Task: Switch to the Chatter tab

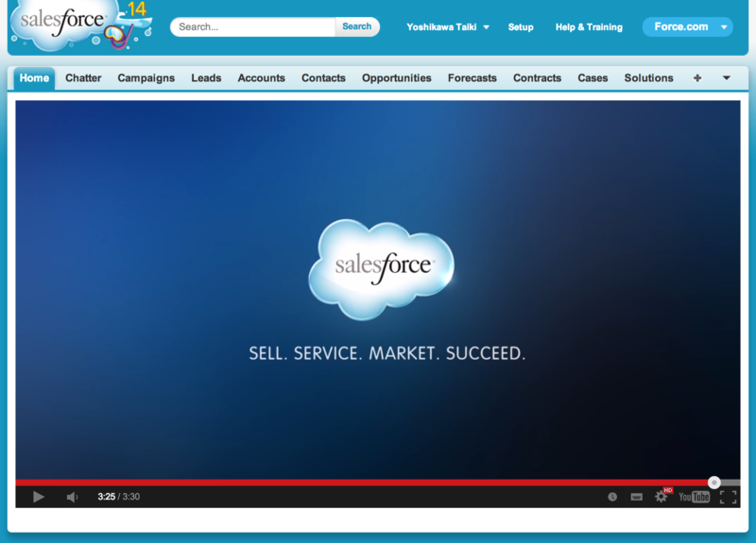Action: pos(83,78)
